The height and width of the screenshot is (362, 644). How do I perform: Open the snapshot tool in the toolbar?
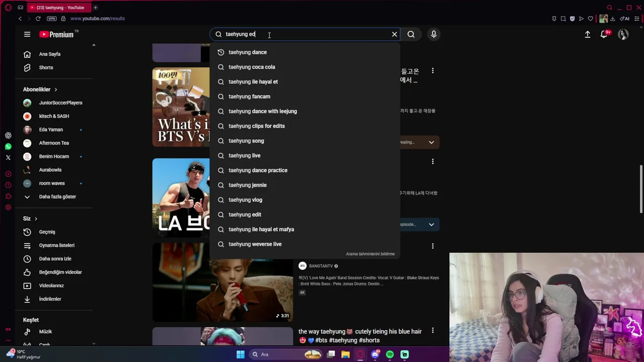click(x=563, y=19)
